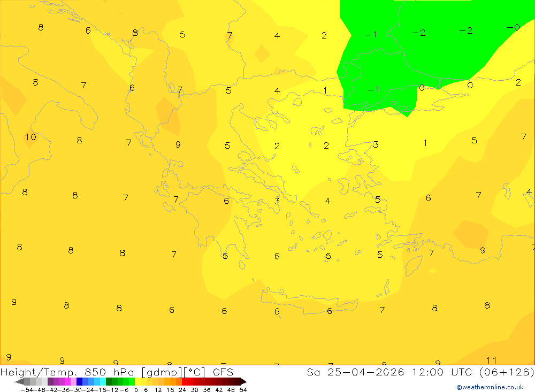
Task: Click the legend scale label positive 48
Action: [231, 390]
